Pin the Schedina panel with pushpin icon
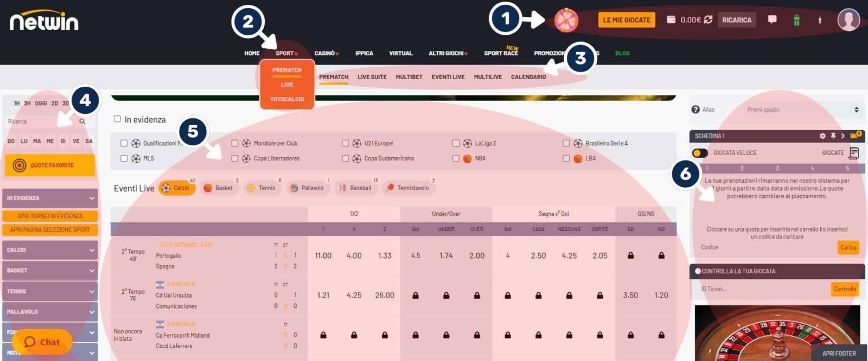The width and height of the screenshot is (868, 361). [833, 136]
